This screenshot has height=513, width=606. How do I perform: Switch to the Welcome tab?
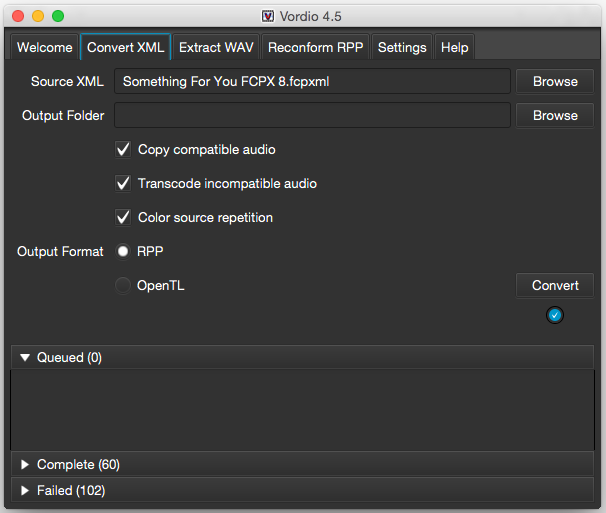click(x=44, y=47)
